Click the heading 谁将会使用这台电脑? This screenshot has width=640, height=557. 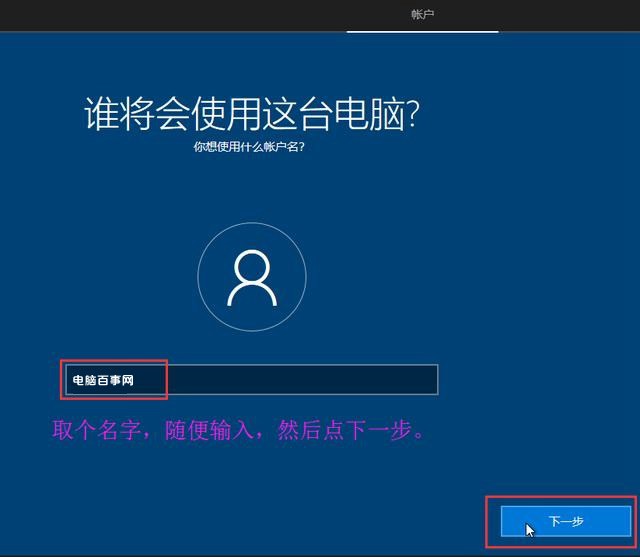click(251, 115)
